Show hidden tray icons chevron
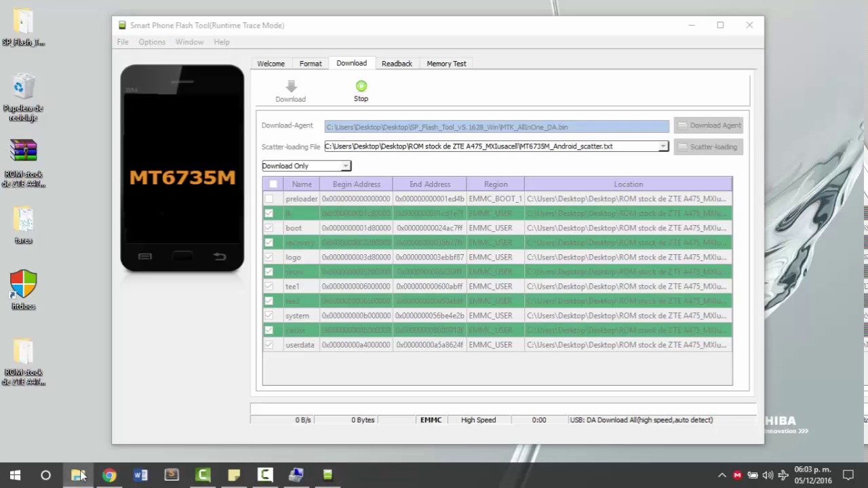Viewport: 868px width, 488px height. coord(722,475)
